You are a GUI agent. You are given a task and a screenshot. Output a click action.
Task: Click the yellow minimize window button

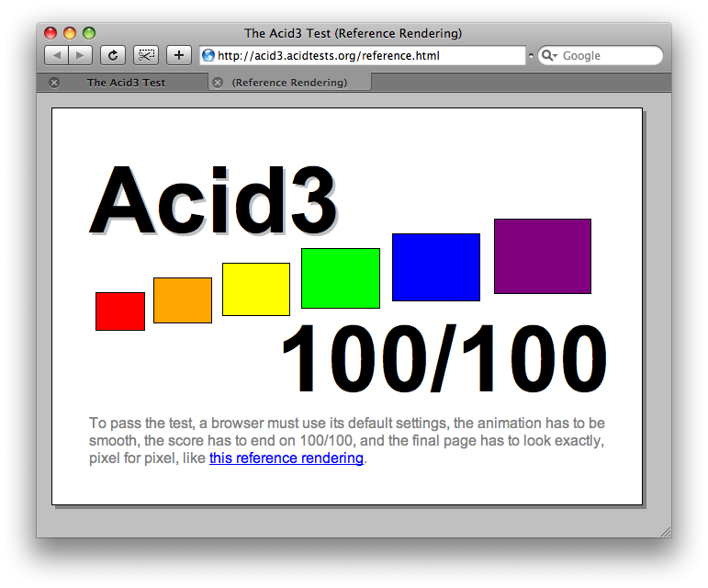pyautogui.click(x=70, y=33)
